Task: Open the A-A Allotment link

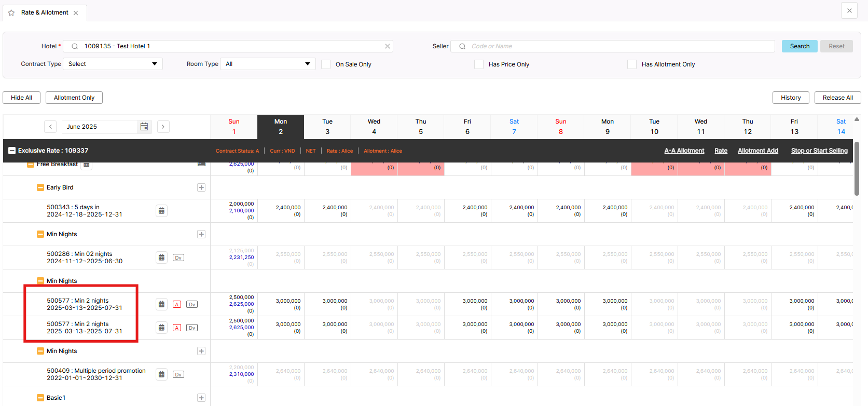Action: point(684,151)
